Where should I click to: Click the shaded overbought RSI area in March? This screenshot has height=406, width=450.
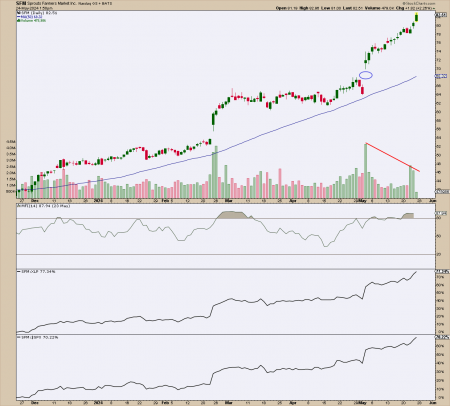tap(233, 214)
